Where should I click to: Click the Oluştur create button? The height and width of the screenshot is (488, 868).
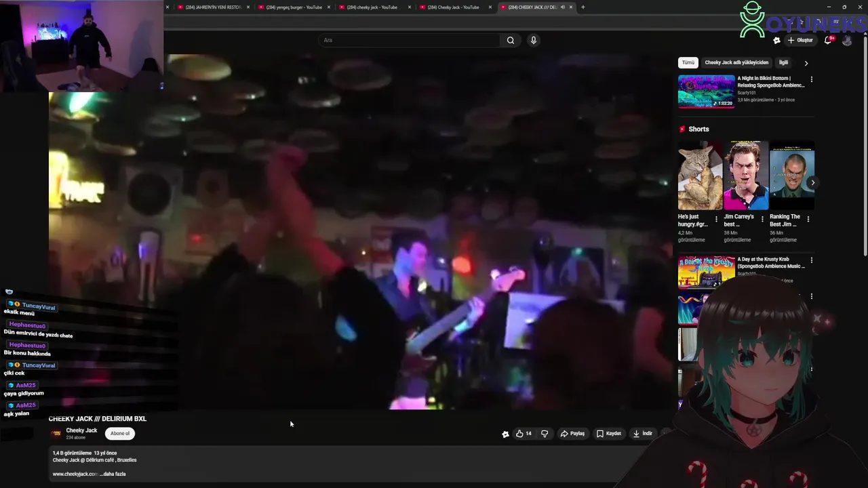point(800,40)
